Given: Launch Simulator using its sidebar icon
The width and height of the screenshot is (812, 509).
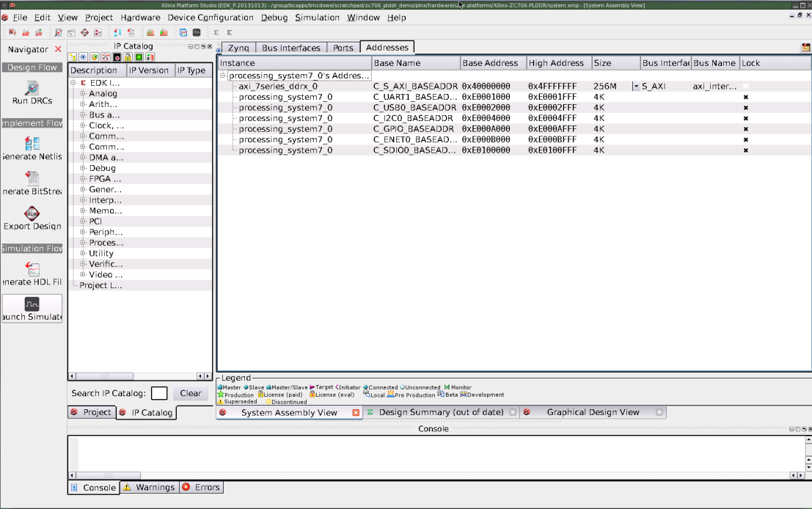Looking at the screenshot, I should pos(32,302).
